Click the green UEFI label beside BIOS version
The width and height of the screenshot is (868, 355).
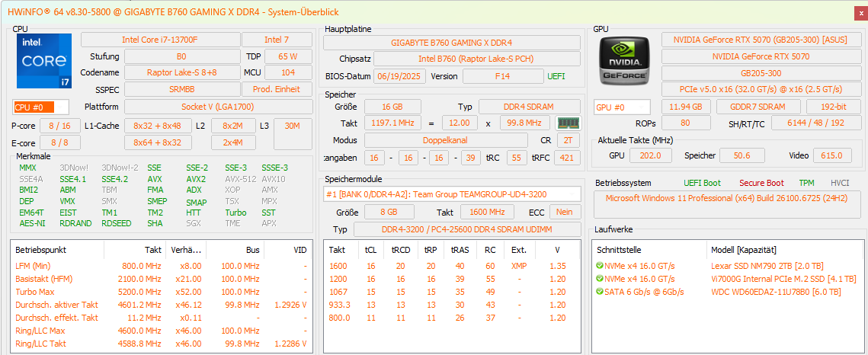pos(556,76)
